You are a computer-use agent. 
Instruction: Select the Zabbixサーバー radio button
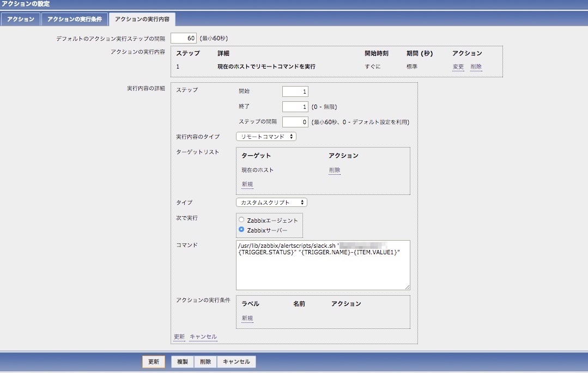(x=241, y=230)
